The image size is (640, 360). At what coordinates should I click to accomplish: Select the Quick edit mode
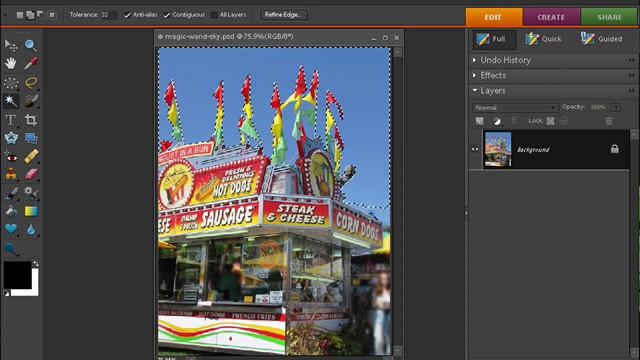(543, 39)
